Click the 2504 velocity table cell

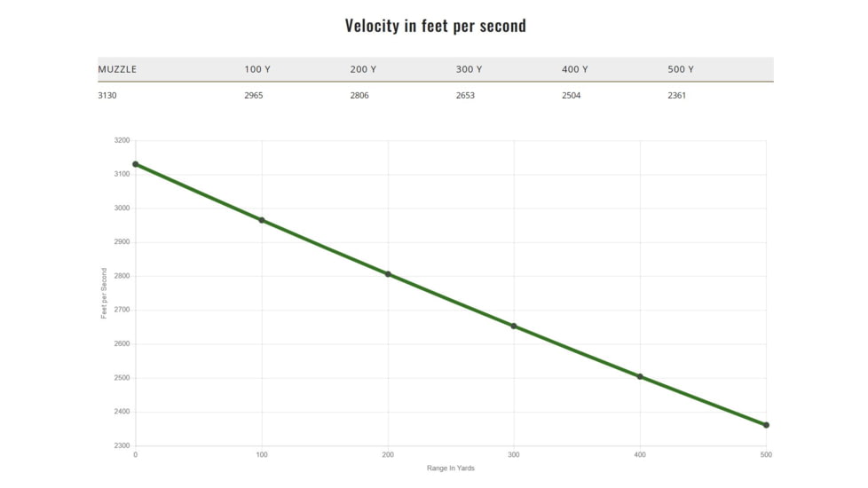[572, 95]
